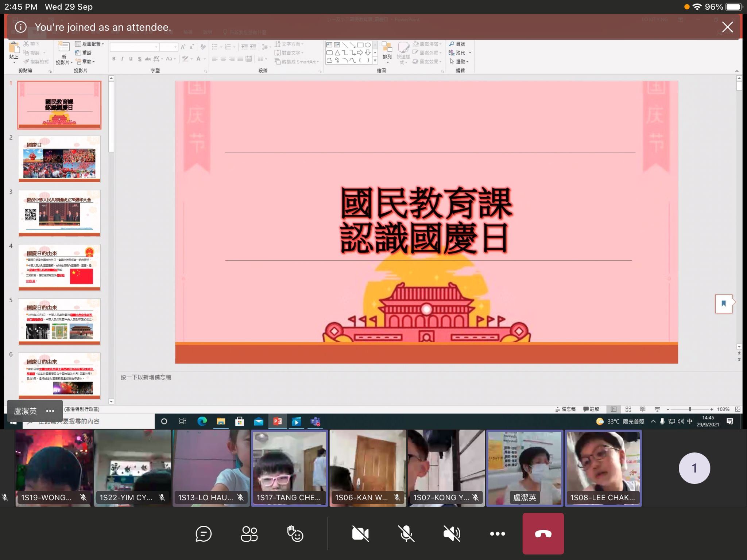
Task: Open more actions ellipsis in meeting controls
Action: (x=498, y=534)
